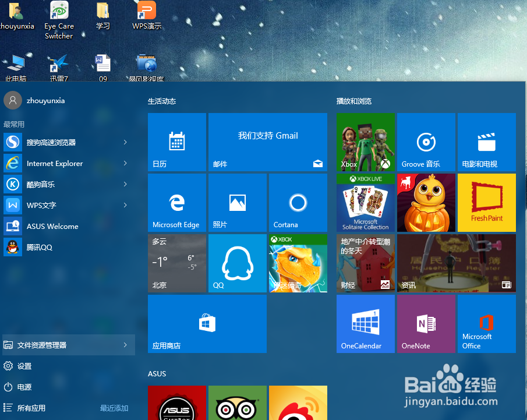Image resolution: width=527 pixels, height=420 pixels.
Task: Launch Internet Explorer from most used list
Action: (x=69, y=164)
